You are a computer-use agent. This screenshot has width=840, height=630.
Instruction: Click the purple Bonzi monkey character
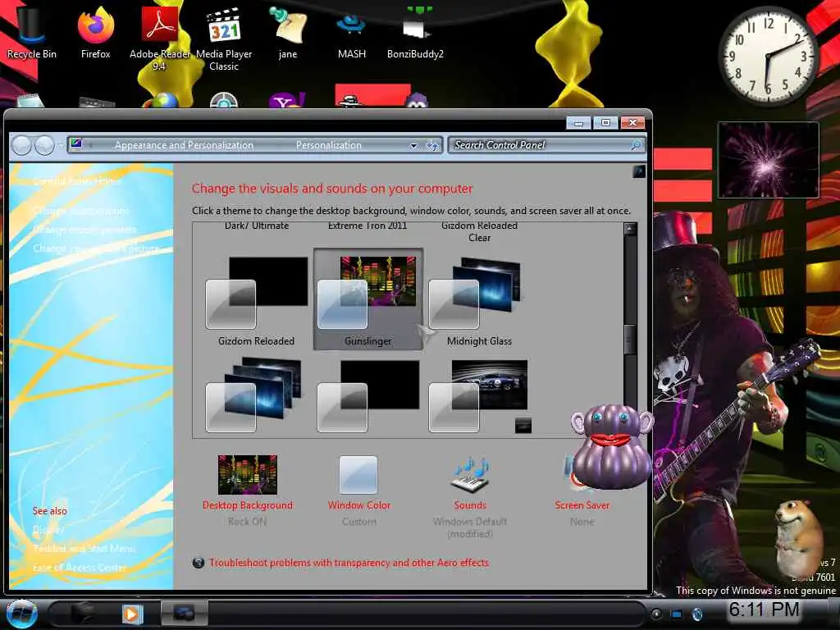[x=612, y=447]
